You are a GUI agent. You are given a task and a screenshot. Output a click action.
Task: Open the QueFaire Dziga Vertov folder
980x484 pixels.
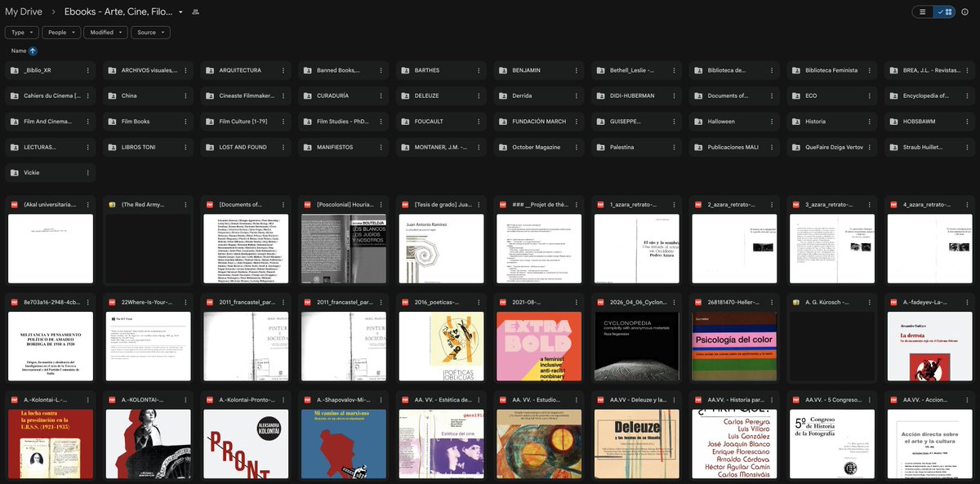pyautogui.click(x=831, y=147)
